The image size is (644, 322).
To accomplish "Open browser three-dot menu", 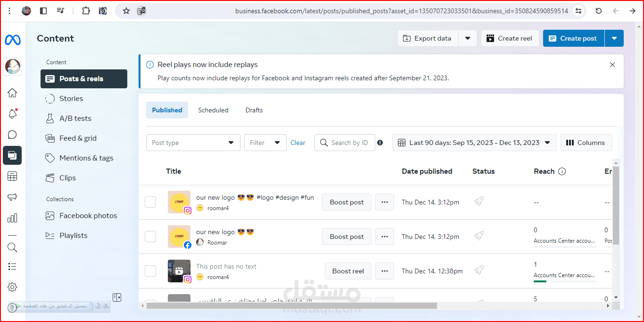I will pos(9,10).
